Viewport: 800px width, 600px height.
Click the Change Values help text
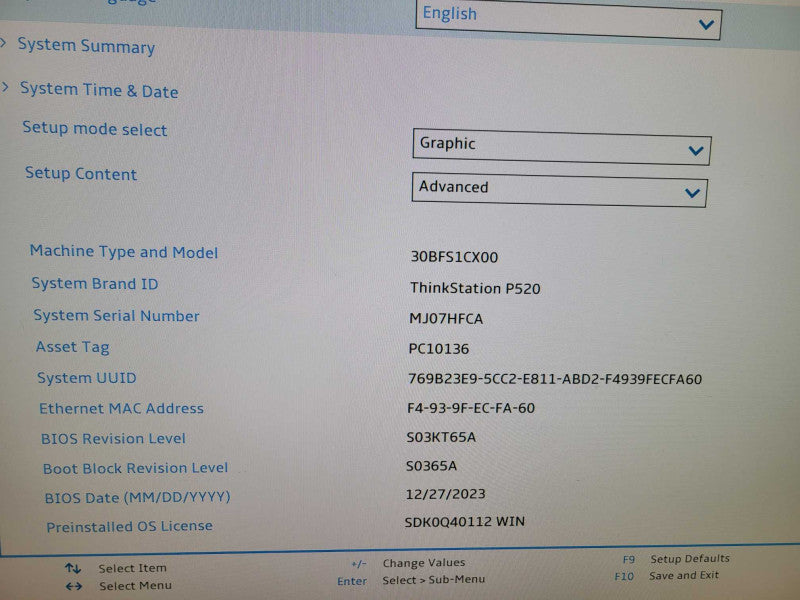click(x=424, y=562)
